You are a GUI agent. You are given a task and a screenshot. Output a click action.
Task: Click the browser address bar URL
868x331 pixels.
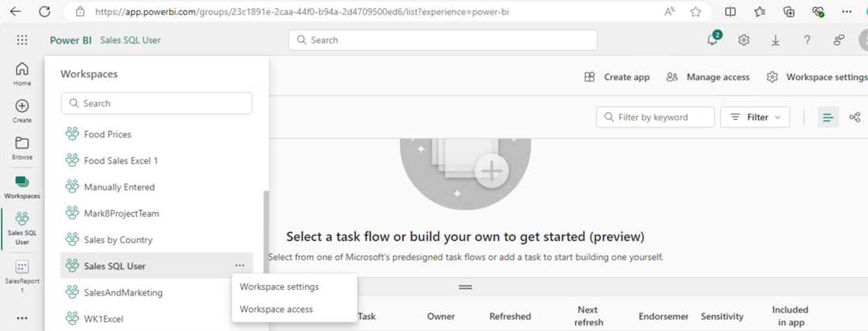(x=302, y=11)
